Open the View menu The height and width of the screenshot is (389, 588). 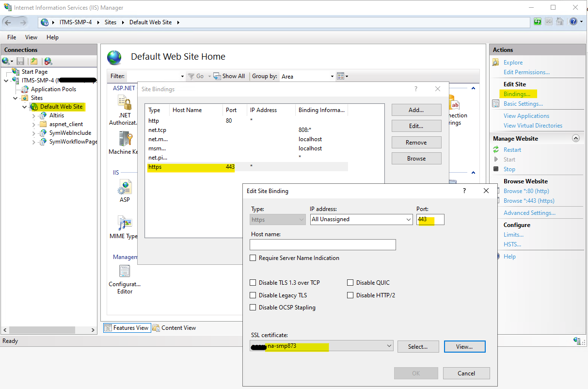click(31, 37)
